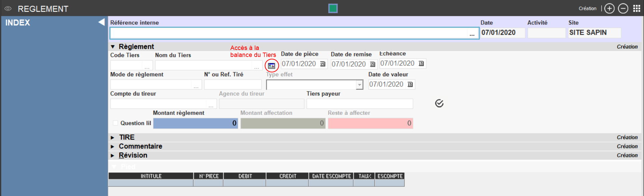Expand the Commentaire section

coord(113,146)
